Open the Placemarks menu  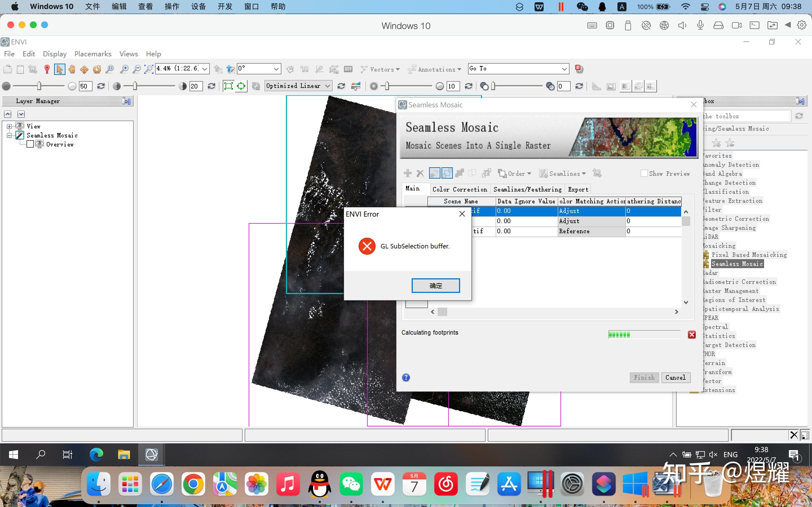click(92, 54)
